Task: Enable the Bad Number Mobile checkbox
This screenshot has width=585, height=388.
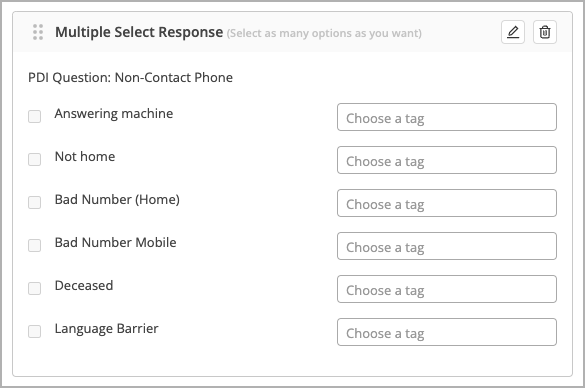Action: tap(35, 245)
